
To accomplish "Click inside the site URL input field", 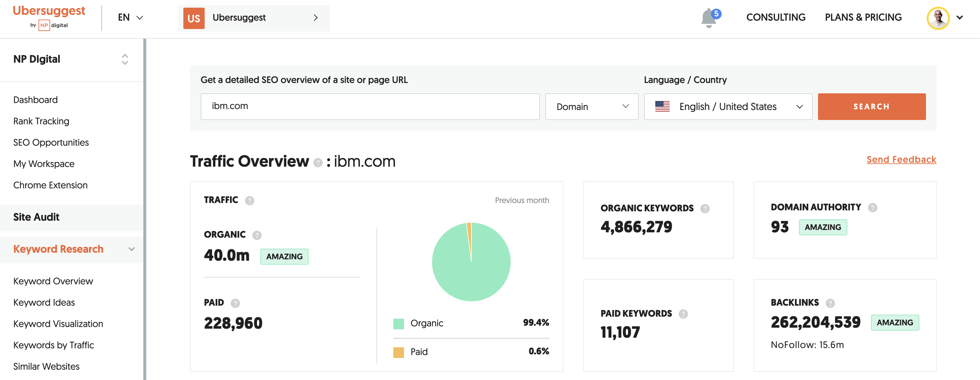I will point(370,107).
